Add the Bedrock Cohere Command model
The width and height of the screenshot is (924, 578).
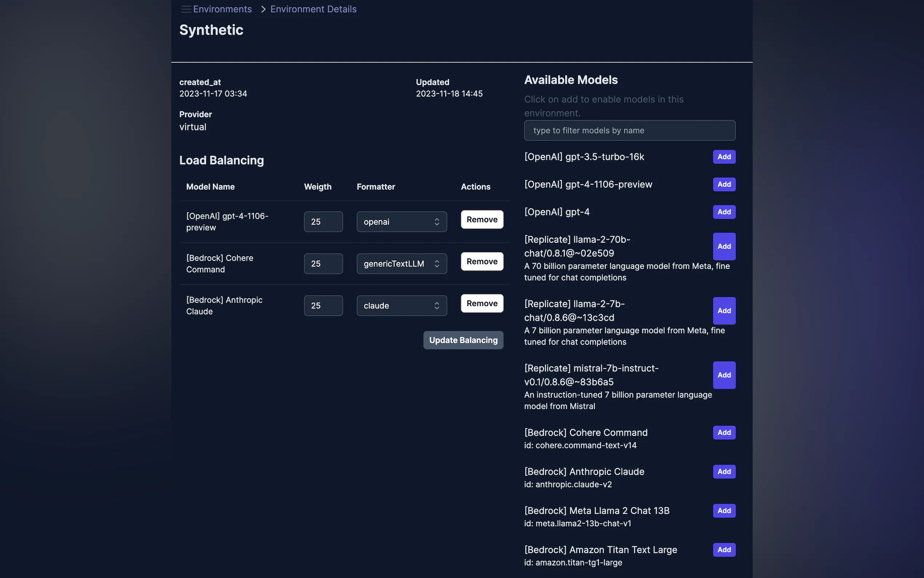click(724, 432)
